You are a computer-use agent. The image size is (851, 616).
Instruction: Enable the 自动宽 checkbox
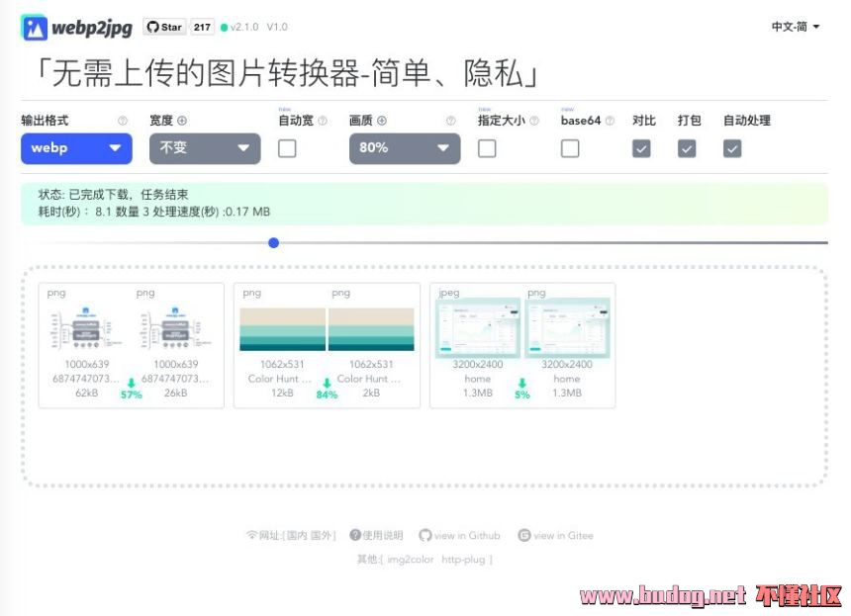[x=287, y=148]
